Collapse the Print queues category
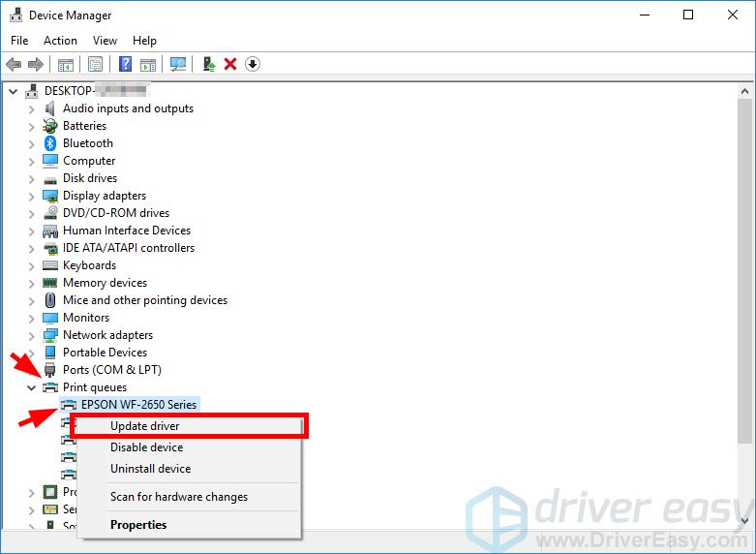The height and width of the screenshot is (554, 756). (31, 387)
